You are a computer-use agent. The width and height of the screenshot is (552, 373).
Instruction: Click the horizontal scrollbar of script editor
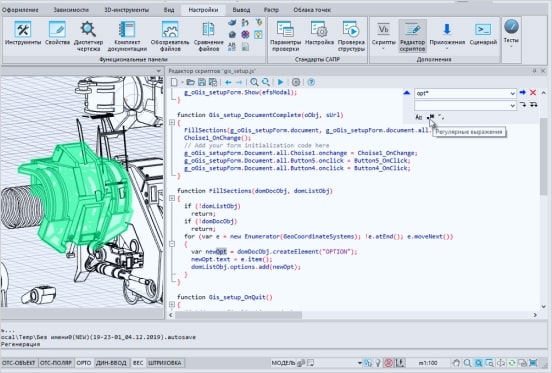pos(239,315)
